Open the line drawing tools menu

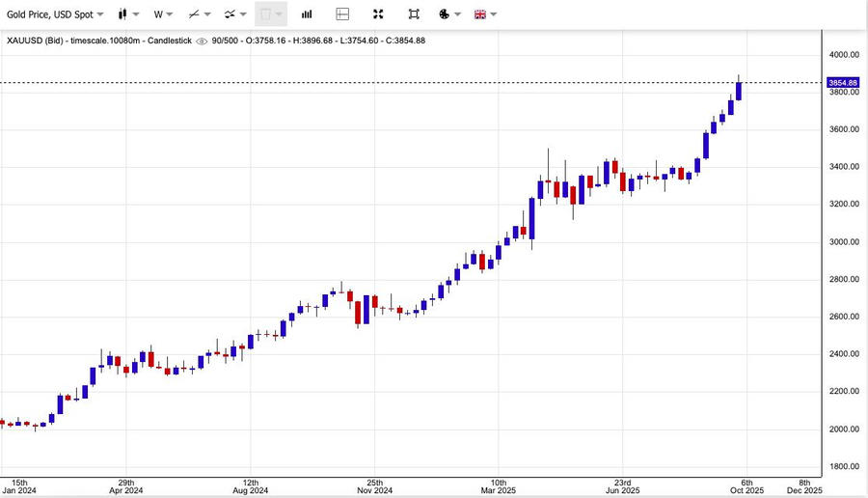[199, 14]
